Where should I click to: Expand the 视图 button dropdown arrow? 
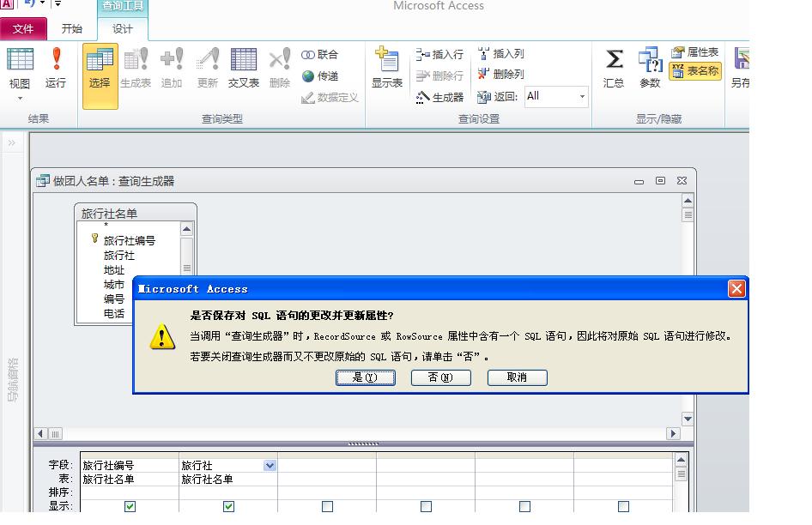tap(20, 99)
